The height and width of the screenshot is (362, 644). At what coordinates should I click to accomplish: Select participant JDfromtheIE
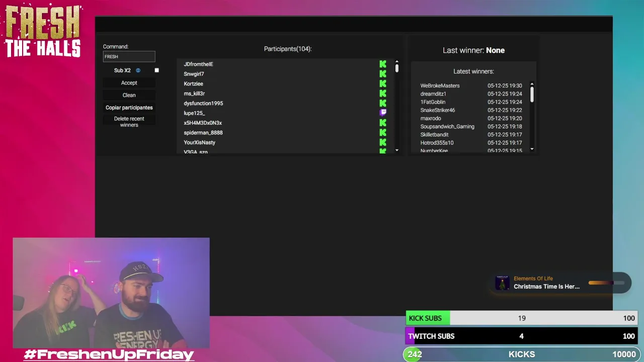click(198, 64)
